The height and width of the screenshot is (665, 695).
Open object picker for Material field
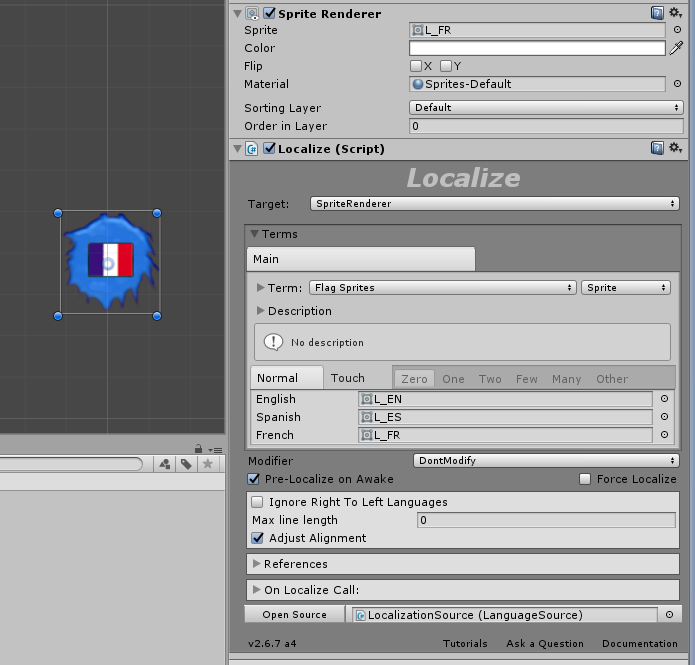pyautogui.click(x=677, y=85)
